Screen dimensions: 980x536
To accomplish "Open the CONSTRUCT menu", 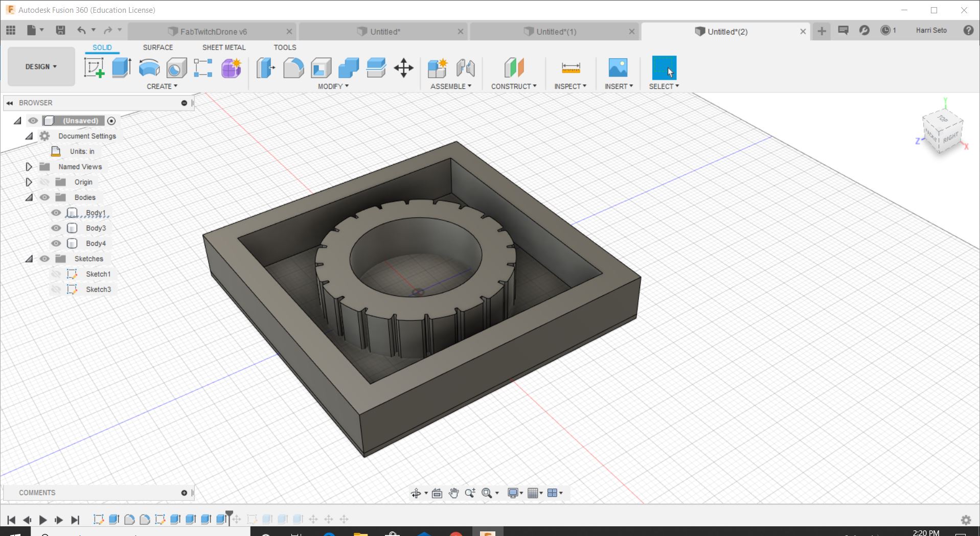I will pos(514,86).
